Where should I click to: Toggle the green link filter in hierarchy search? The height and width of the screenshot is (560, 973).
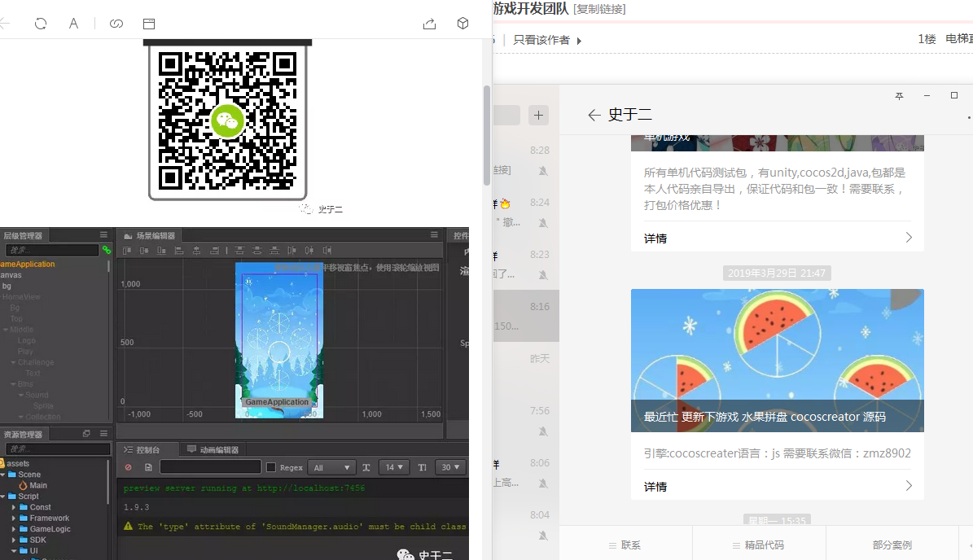click(106, 250)
